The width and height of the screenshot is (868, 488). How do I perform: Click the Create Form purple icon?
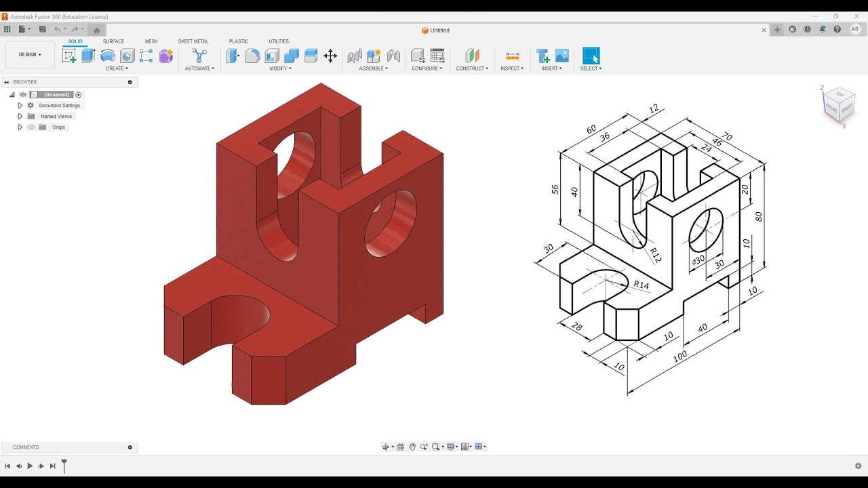(166, 56)
